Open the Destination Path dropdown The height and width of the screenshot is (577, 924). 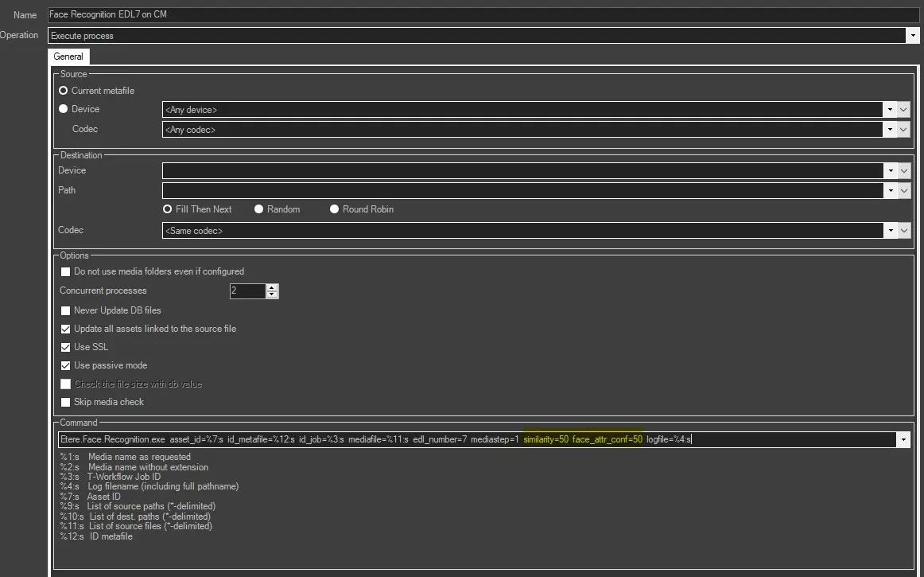click(x=889, y=190)
